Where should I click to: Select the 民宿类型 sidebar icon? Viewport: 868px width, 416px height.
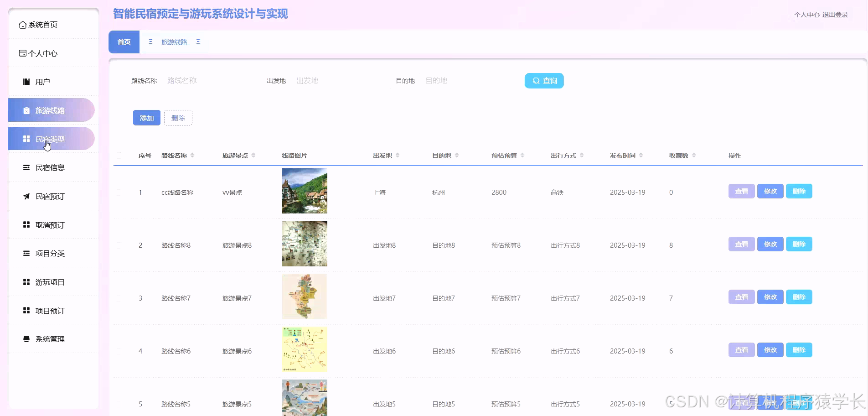pos(26,139)
